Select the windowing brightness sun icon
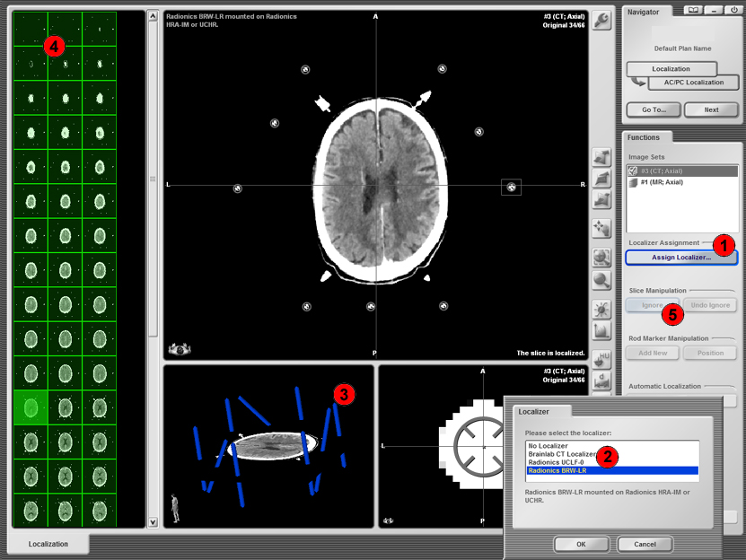Screen dimensions: 746x560 pyautogui.click(x=601, y=311)
